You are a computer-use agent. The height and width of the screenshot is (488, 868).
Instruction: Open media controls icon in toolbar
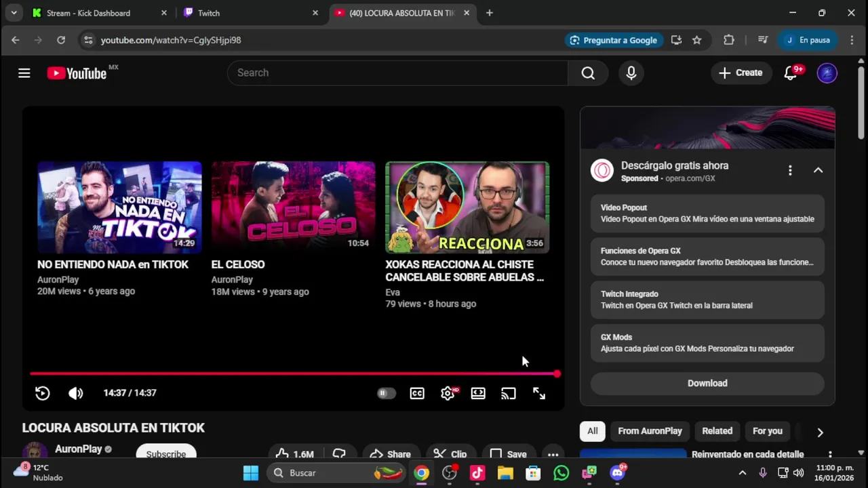pos(763,40)
